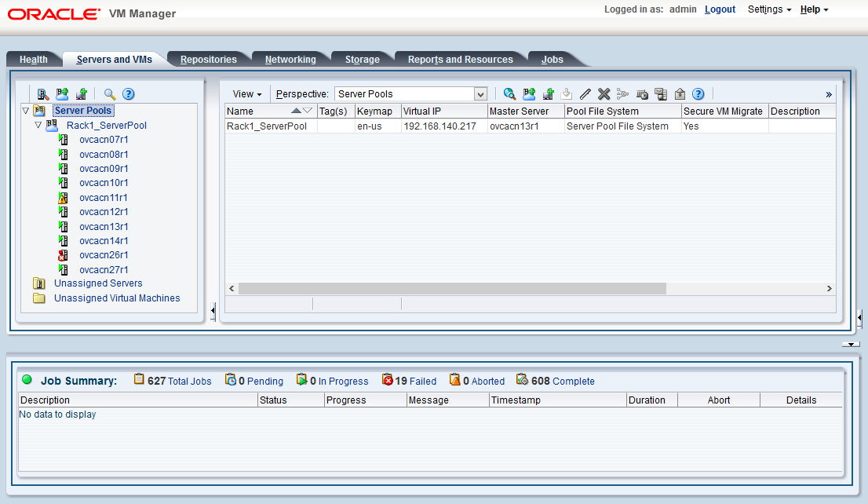
Task: Open the Create Server Pool tool
Action: coord(529,93)
